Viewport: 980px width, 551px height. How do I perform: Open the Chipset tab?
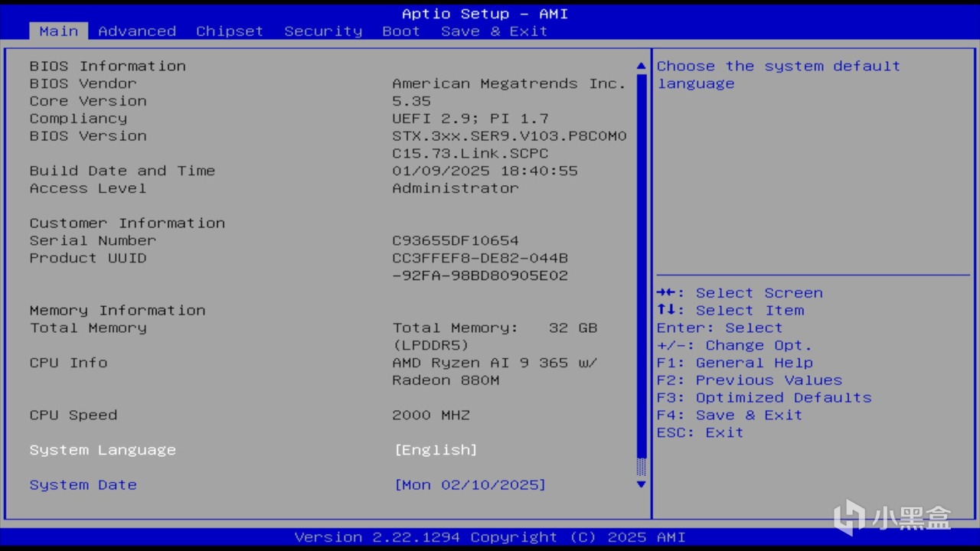click(x=230, y=31)
